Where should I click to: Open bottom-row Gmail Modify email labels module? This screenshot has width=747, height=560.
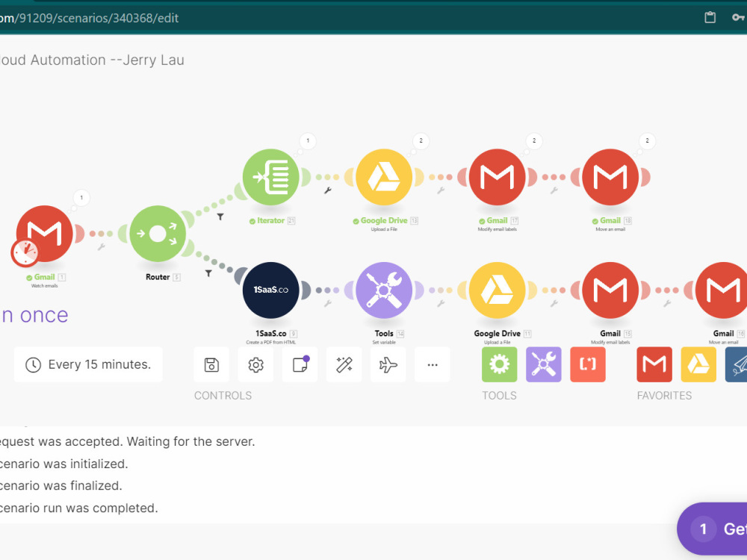(x=610, y=290)
